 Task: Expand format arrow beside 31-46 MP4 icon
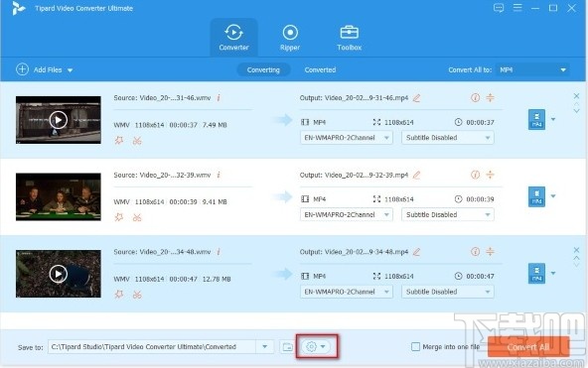553,119
